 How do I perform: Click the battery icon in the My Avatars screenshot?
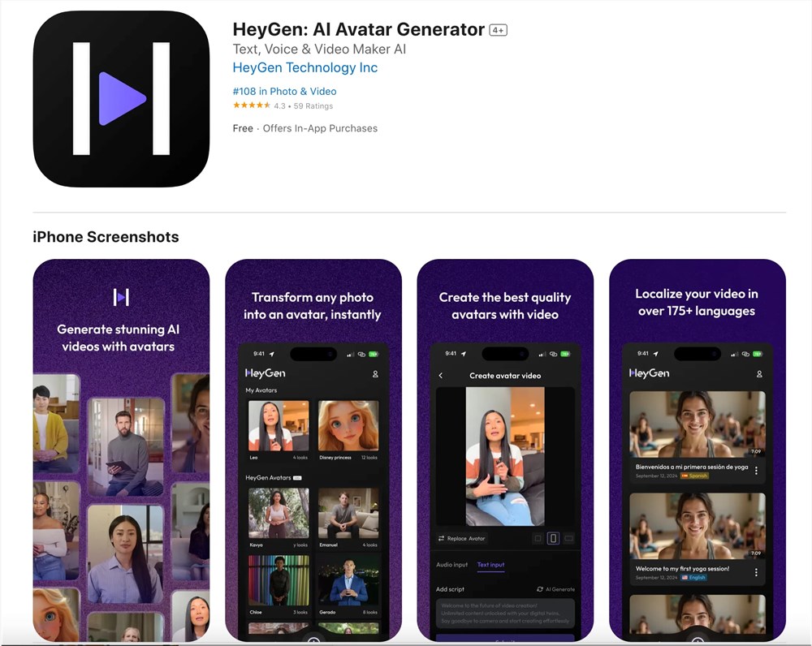(x=374, y=354)
